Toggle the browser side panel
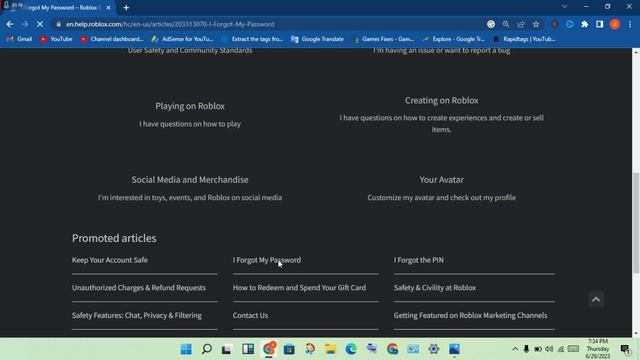Image resolution: width=640 pixels, height=360 pixels. (x=600, y=24)
